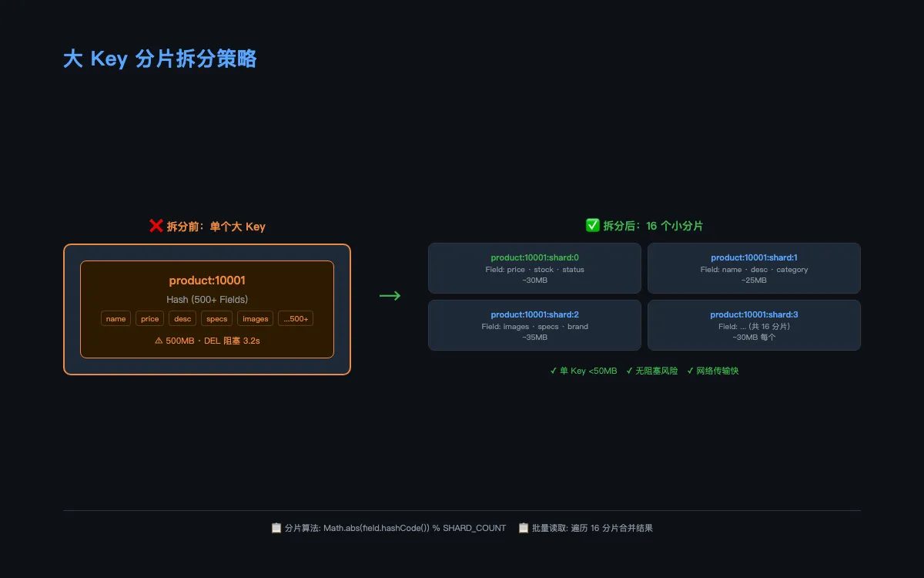
Task: Open the product:10001:shard:1 card
Action: tap(754, 268)
